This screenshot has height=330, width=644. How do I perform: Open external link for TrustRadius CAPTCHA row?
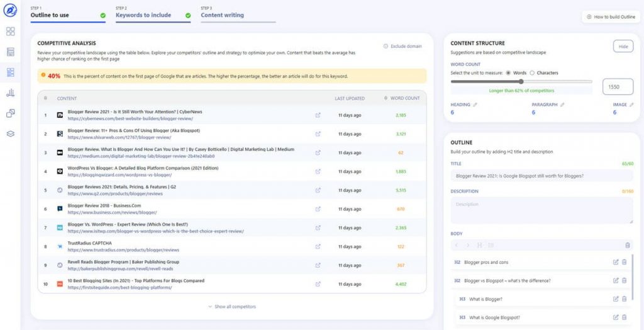318,246
